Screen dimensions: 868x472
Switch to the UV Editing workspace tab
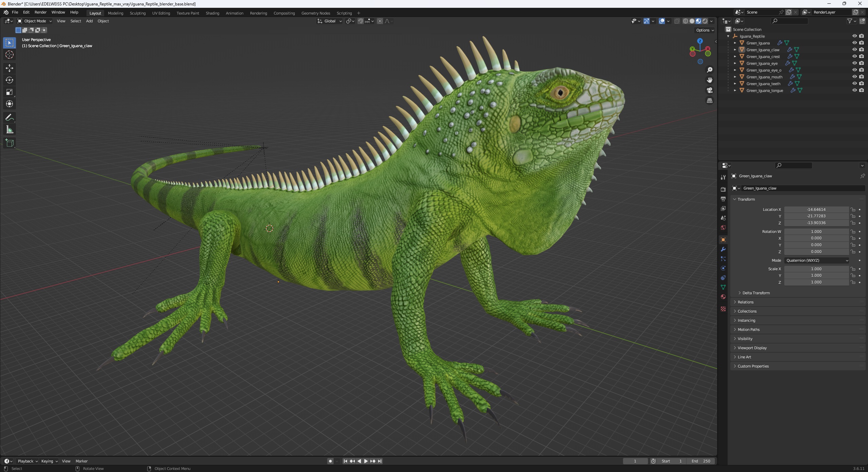click(x=161, y=13)
